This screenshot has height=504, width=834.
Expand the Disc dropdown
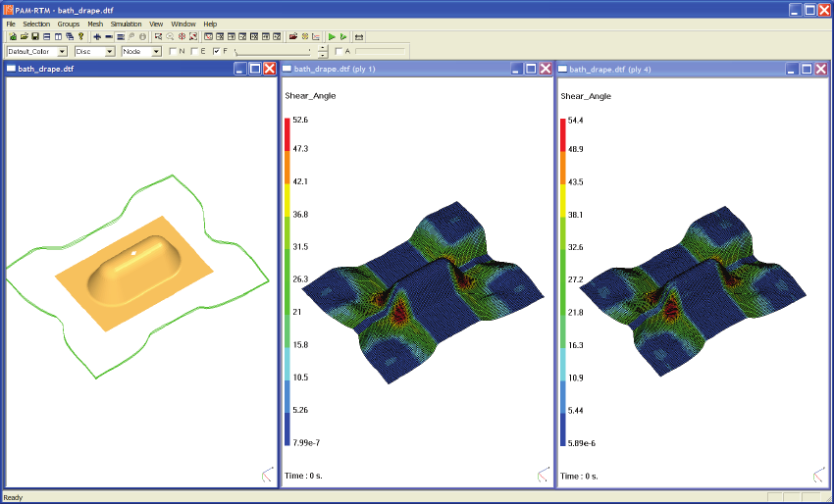109,51
